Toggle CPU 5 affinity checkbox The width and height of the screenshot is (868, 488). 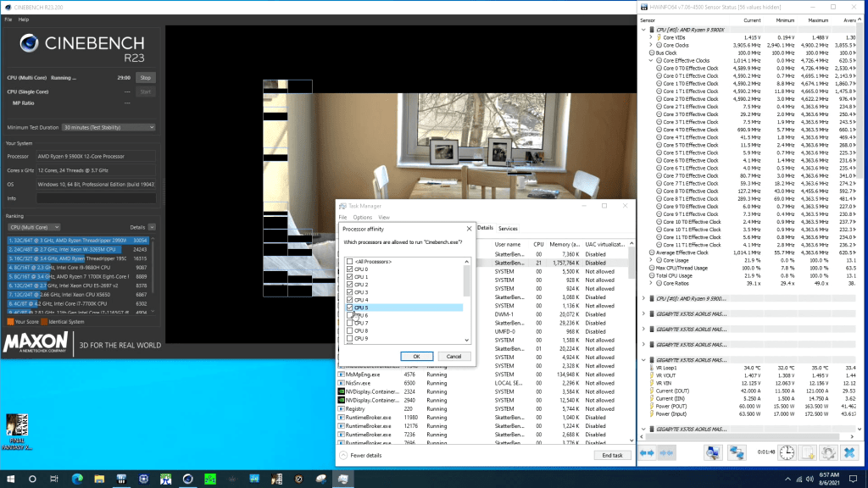click(x=349, y=308)
